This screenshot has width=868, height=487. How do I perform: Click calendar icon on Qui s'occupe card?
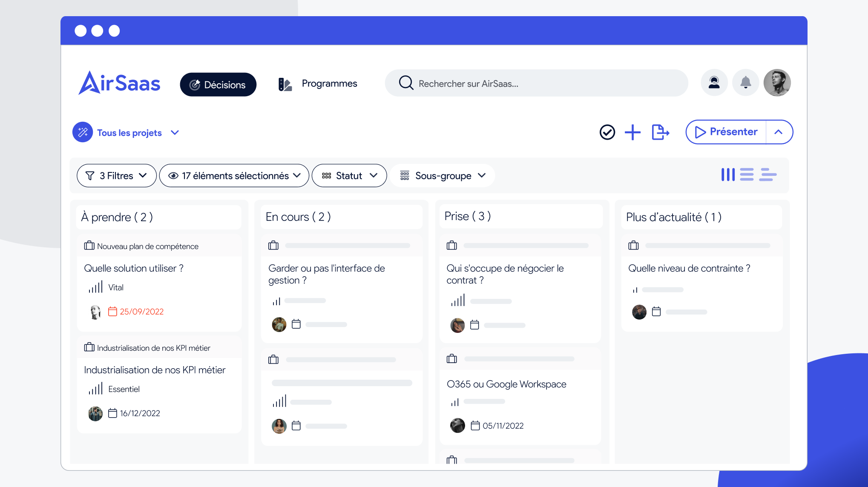[x=474, y=325]
